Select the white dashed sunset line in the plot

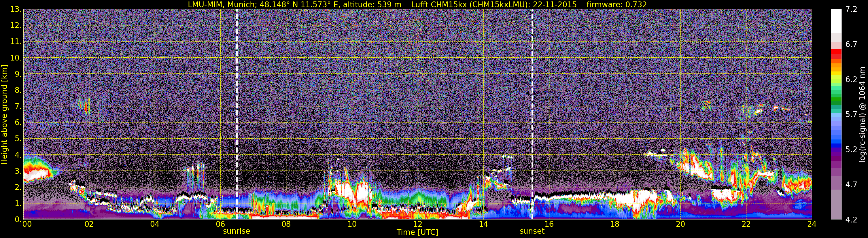coord(532,114)
